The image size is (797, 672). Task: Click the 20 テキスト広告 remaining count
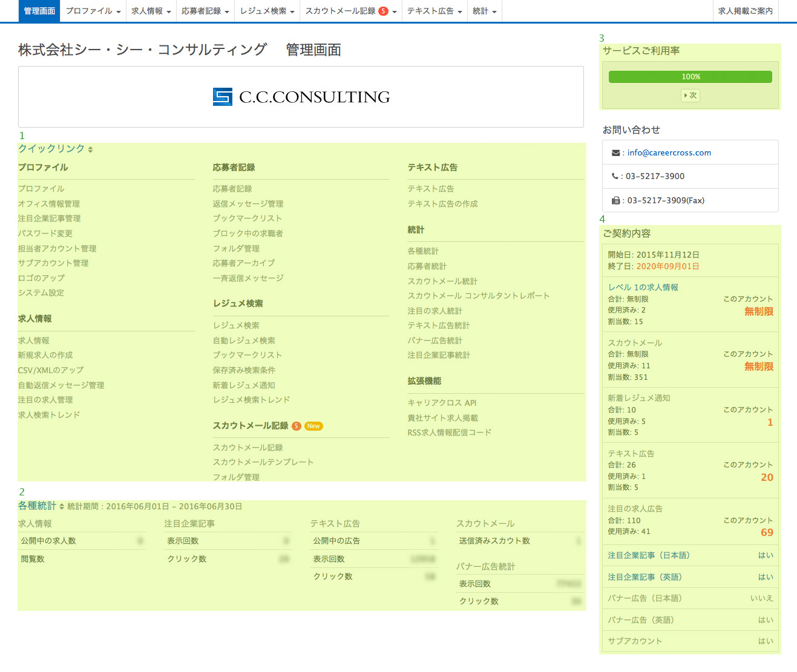click(767, 478)
